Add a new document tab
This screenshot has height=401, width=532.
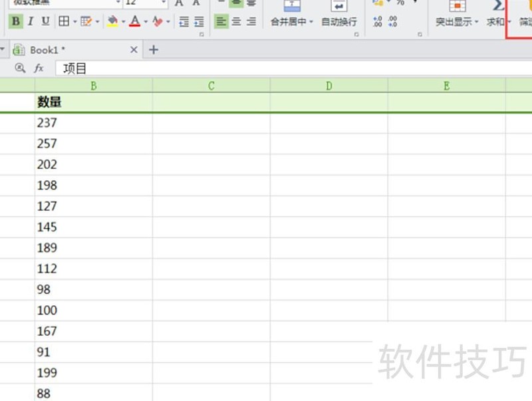[154, 50]
